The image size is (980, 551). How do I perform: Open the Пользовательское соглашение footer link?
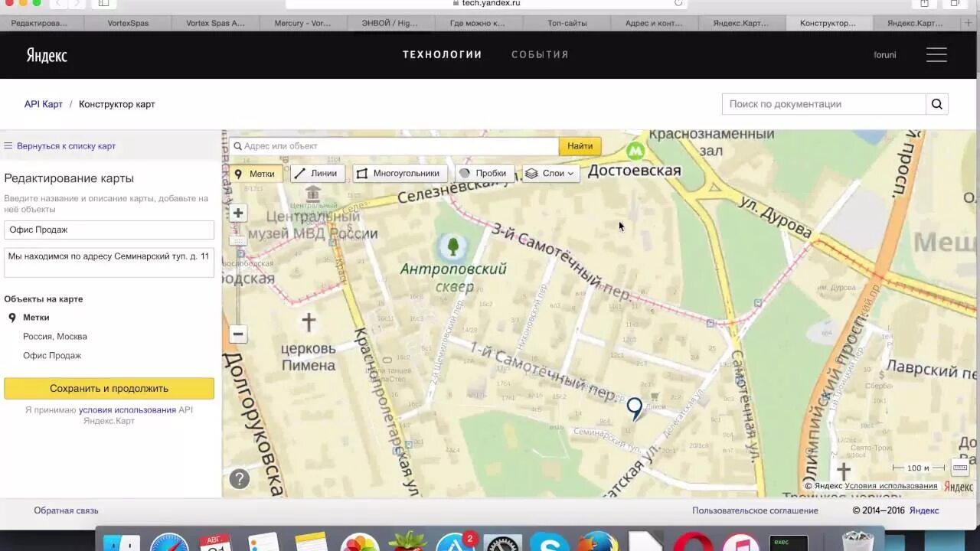[x=755, y=510]
